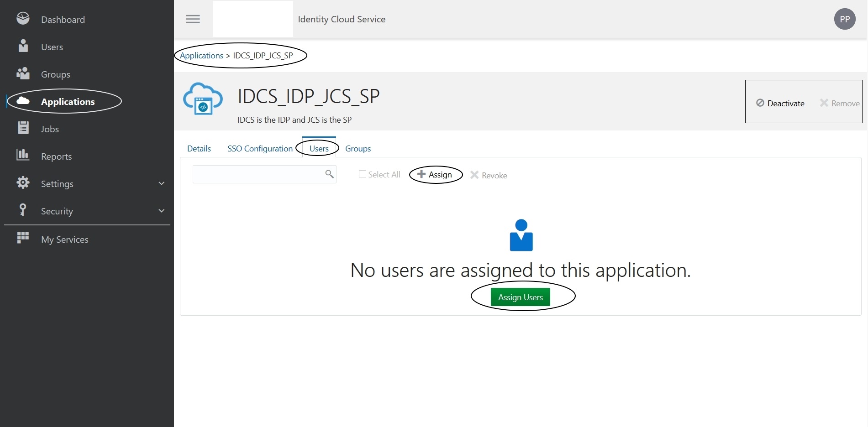Expand the Security submenu chevron
868x427 pixels.
click(161, 210)
